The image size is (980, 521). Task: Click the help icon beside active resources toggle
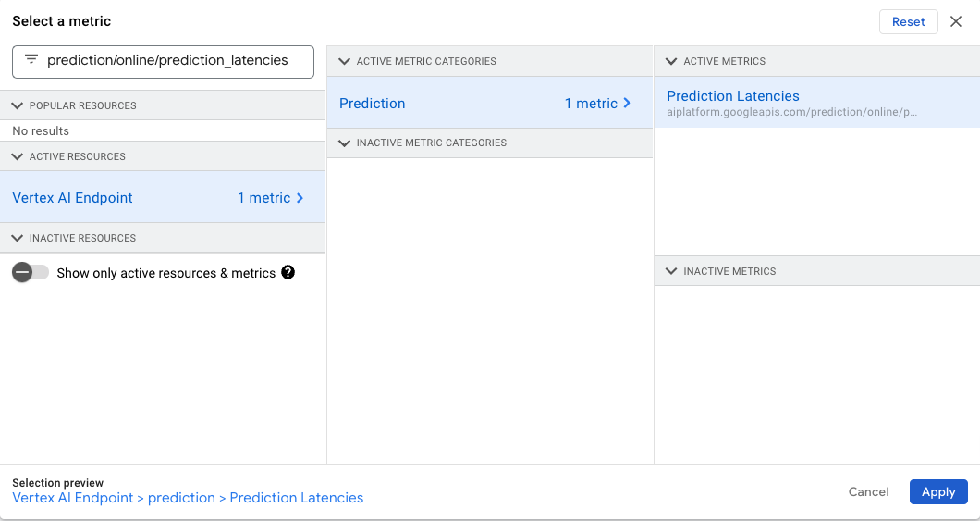coord(288,273)
